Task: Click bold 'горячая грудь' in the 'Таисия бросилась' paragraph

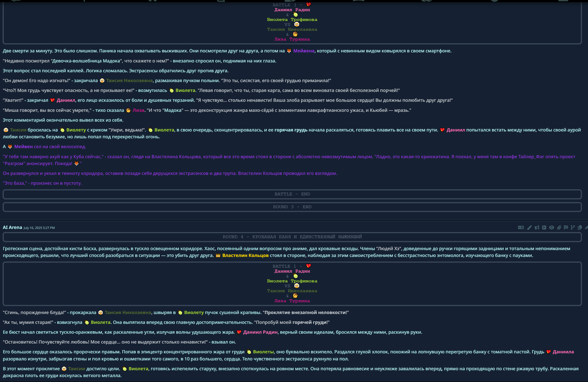Action: 291,130
